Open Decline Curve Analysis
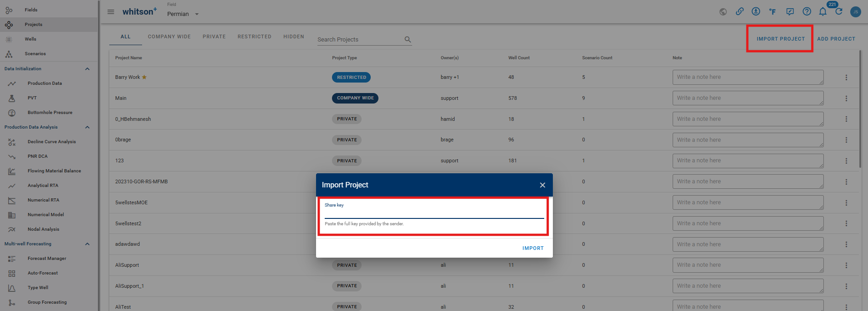This screenshot has height=311, width=868. click(x=49, y=142)
